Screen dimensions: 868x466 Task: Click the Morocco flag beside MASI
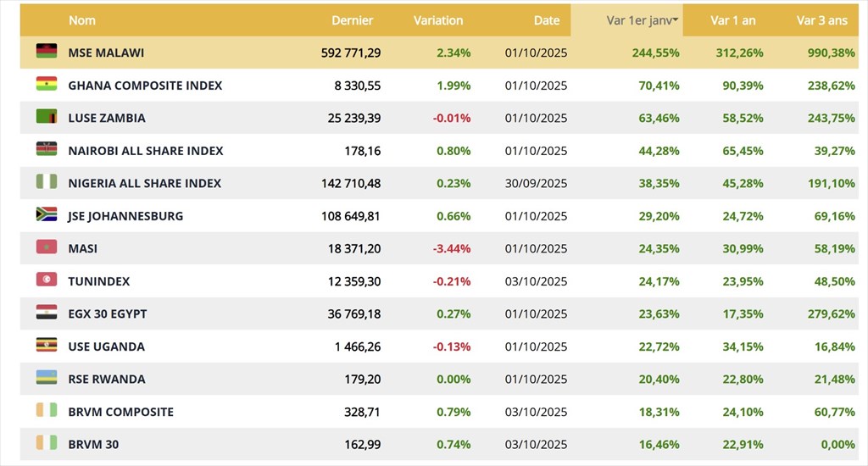point(46,247)
